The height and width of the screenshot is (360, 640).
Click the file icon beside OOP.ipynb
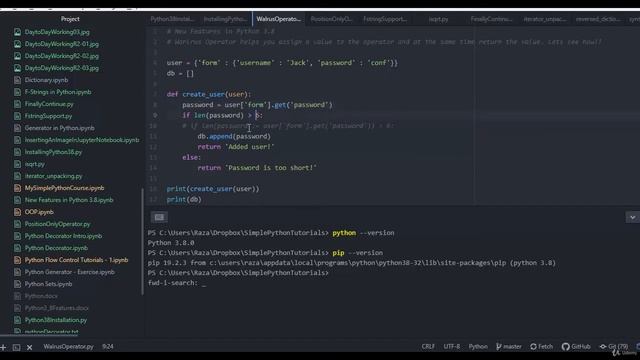tap(17, 212)
